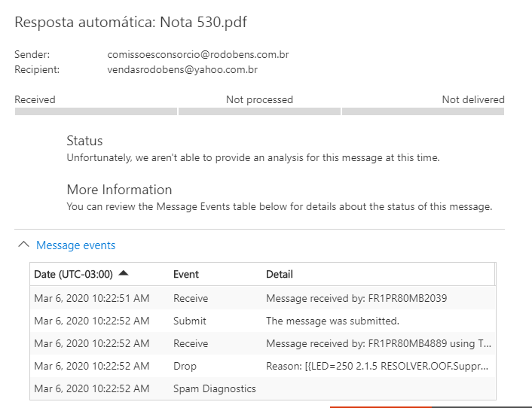
Task: Click the Received progress bar segment
Action: point(96,111)
